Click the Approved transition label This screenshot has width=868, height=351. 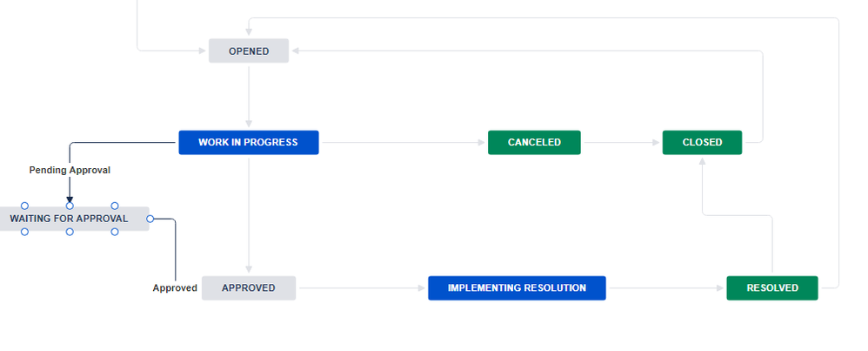(175, 288)
